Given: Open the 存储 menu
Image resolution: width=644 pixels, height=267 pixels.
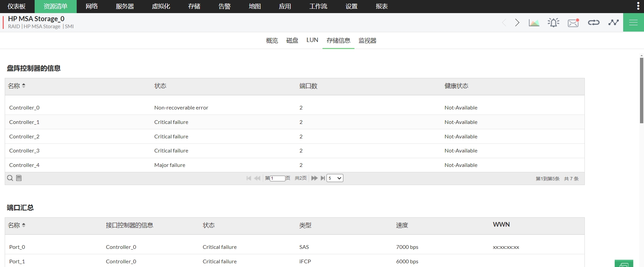Looking at the screenshot, I should click(194, 6).
